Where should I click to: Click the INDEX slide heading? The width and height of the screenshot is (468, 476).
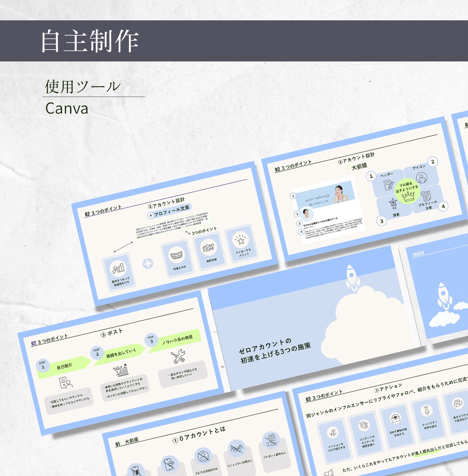click(x=418, y=254)
